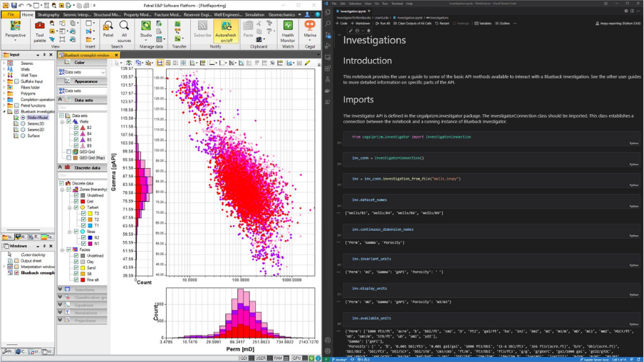The height and width of the screenshot is (362, 644).
Task: Click the highlighted grid icon in crossplot toolbar
Action: coord(160,63)
